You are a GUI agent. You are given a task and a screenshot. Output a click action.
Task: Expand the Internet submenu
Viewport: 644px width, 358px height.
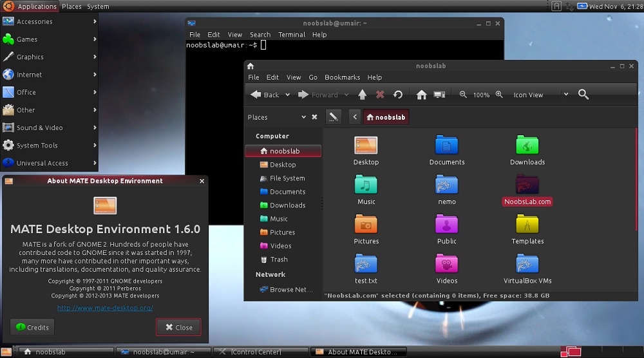[x=50, y=74]
